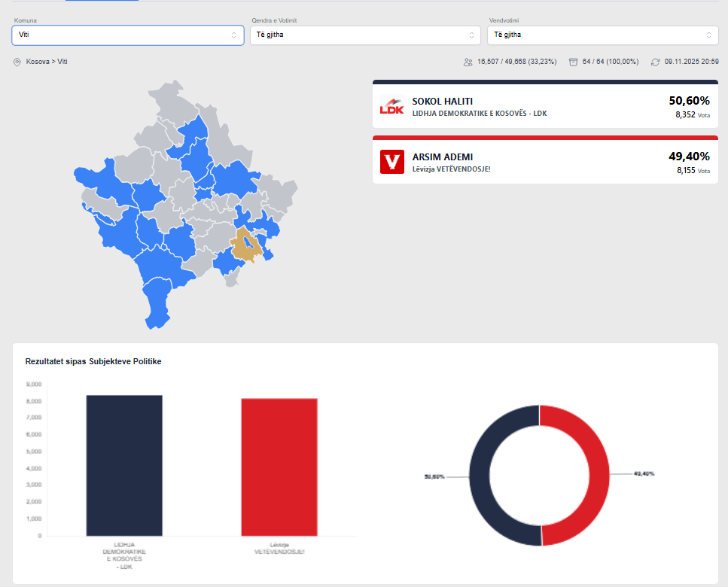Click the dark navy LDK bar in chart
The height and width of the screenshot is (587, 728).
124,465
